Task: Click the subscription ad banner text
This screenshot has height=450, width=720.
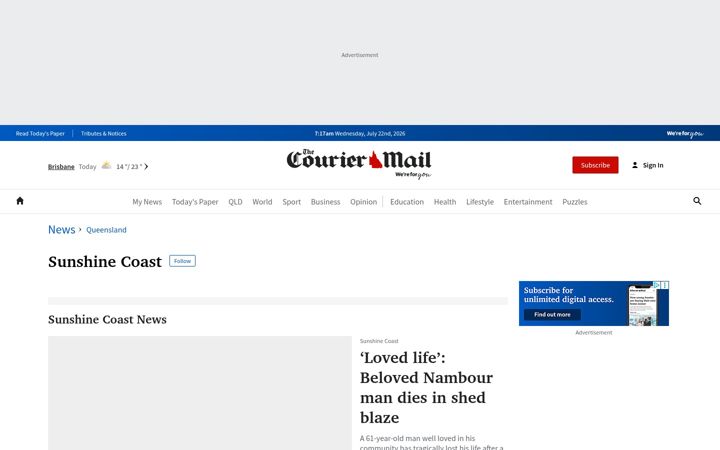Action: [x=568, y=295]
